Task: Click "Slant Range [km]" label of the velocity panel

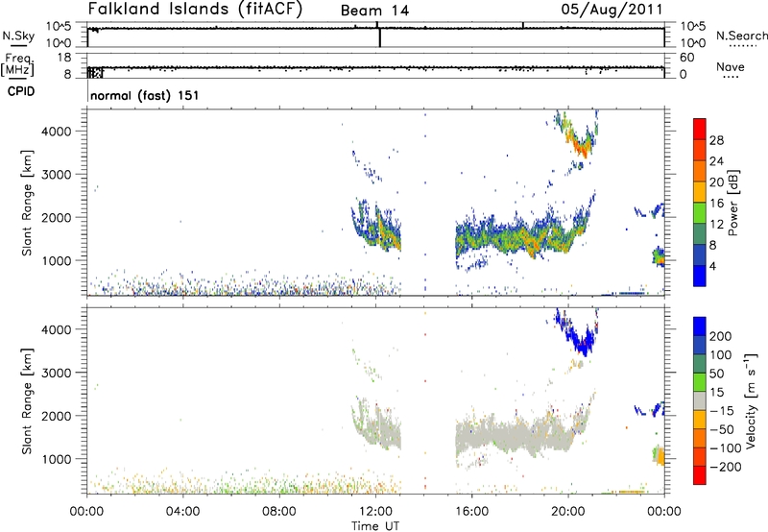Action: coord(27,401)
